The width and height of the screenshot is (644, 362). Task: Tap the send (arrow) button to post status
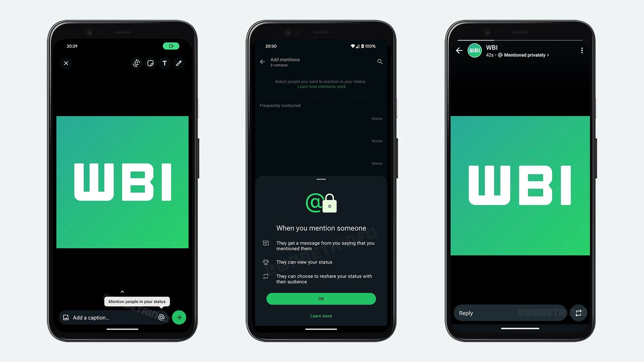179,317
